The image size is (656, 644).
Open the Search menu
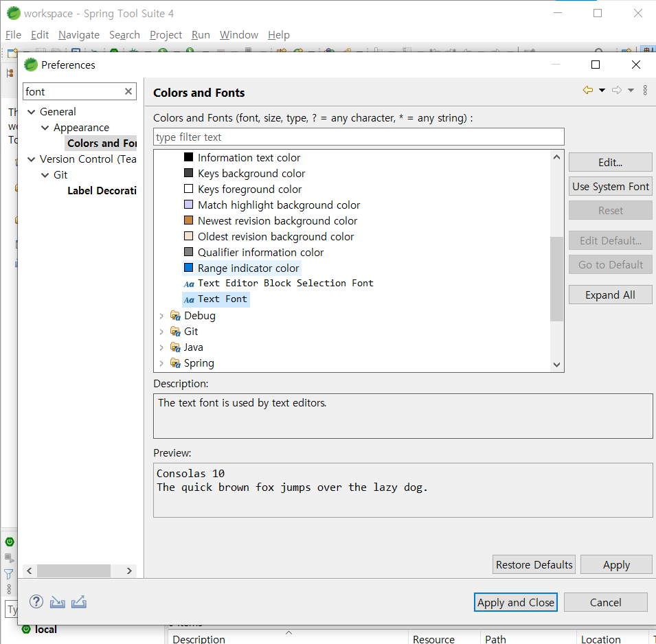[124, 35]
